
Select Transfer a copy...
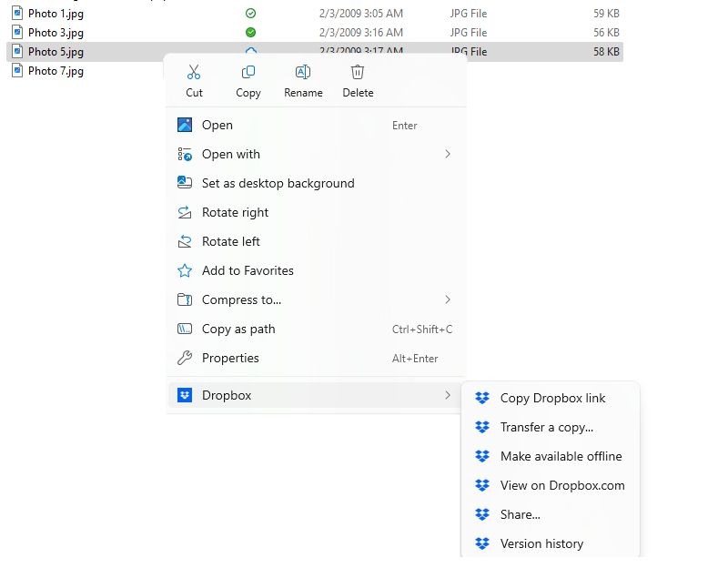[551, 427]
